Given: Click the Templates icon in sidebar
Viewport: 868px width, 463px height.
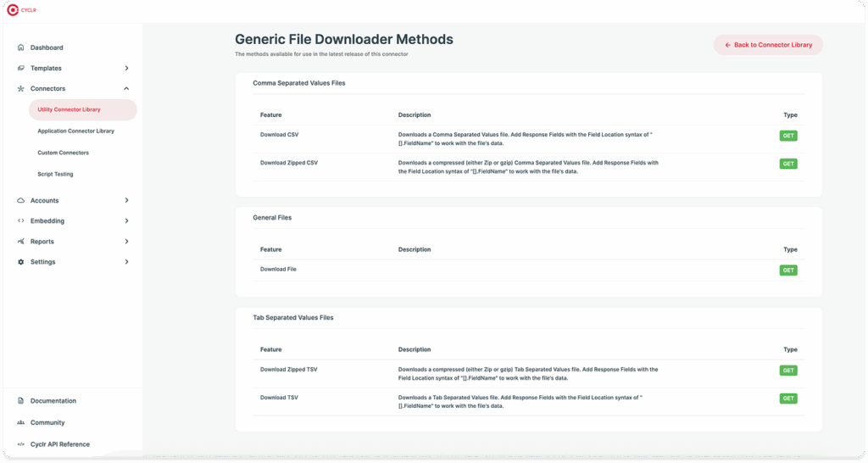Looking at the screenshot, I should [21, 68].
